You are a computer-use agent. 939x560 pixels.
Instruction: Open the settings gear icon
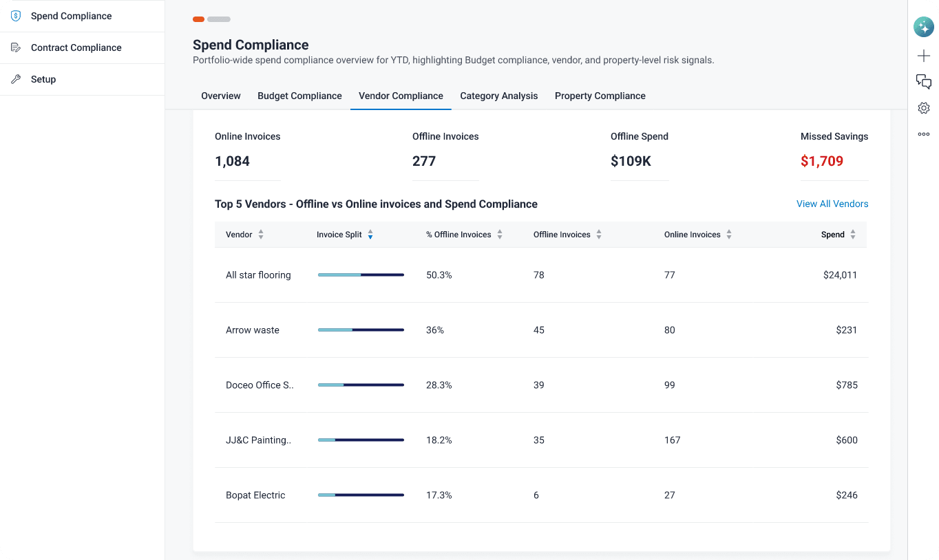point(924,108)
